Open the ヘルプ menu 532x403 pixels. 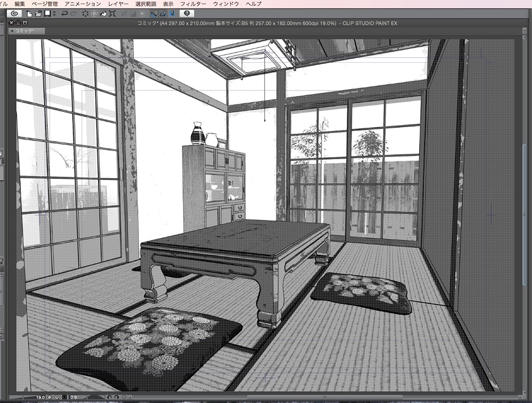coord(254,4)
